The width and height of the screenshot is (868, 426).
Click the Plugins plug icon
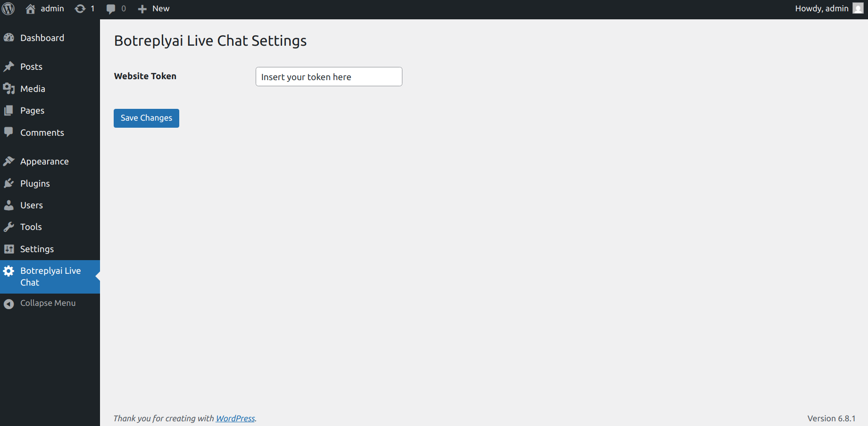click(9, 183)
